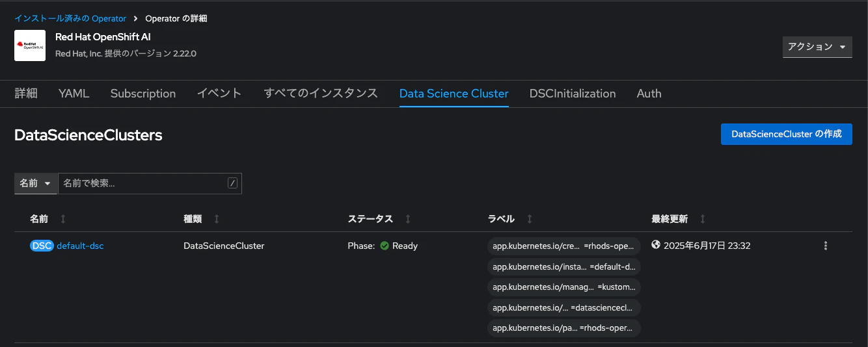The height and width of the screenshot is (347, 868).
Task: Click the sort icon beside 最終更新 column
Action: click(x=703, y=219)
